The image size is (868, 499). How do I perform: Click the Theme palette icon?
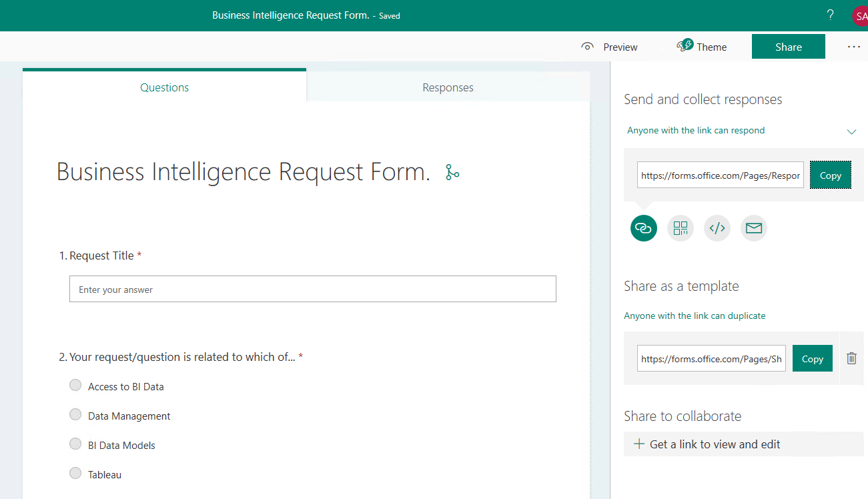(x=685, y=45)
